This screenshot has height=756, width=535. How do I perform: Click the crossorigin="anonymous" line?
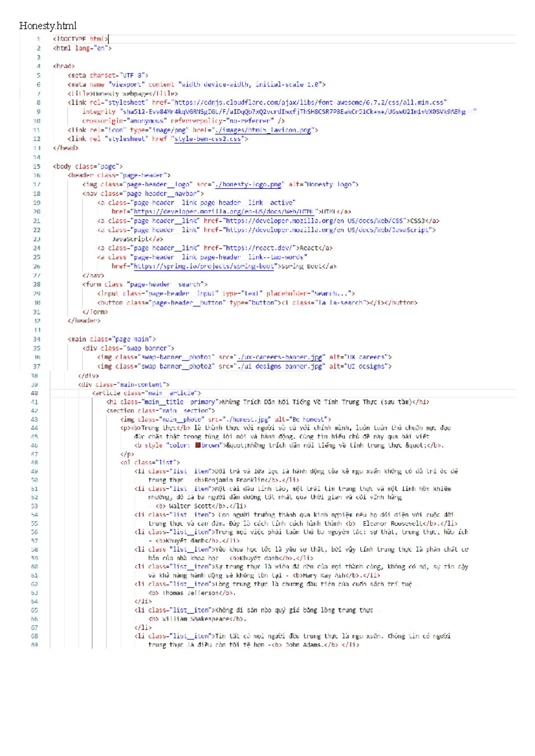[x=183, y=121]
